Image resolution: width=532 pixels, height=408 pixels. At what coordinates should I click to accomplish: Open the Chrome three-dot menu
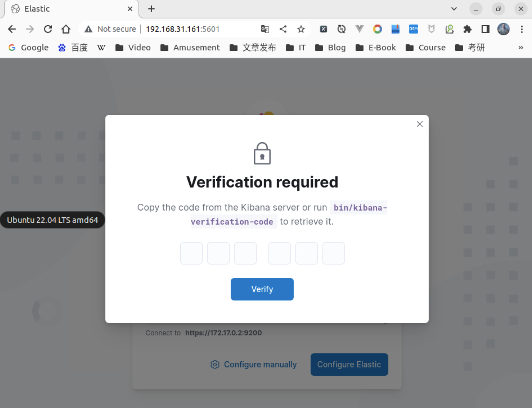pyautogui.click(x=522, y=29)
